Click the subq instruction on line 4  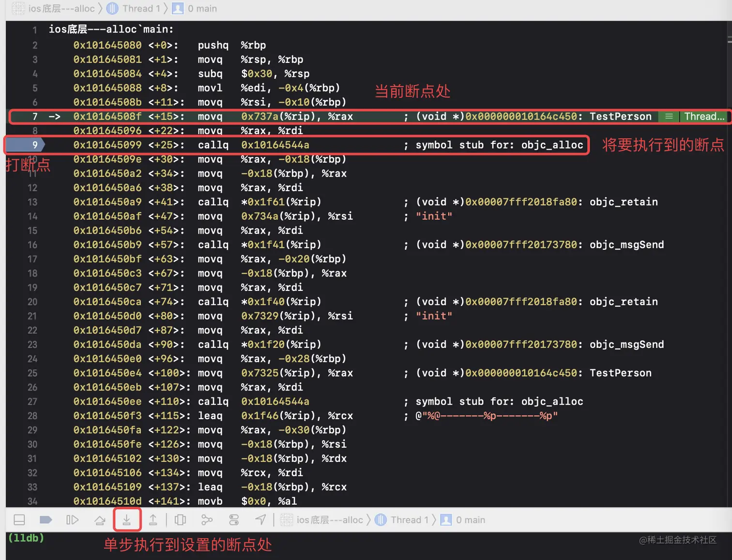pyautogui.click(x=254, y=74)
